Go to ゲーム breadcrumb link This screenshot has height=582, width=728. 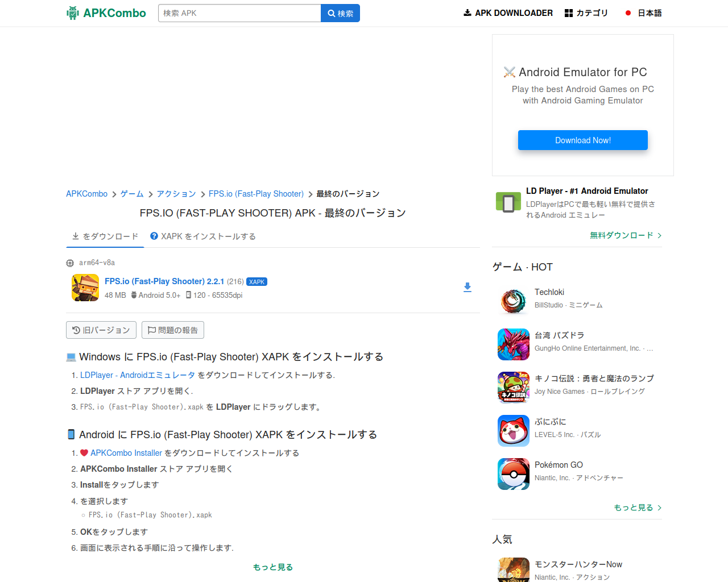pyautogui.click(x=132, y=194)
